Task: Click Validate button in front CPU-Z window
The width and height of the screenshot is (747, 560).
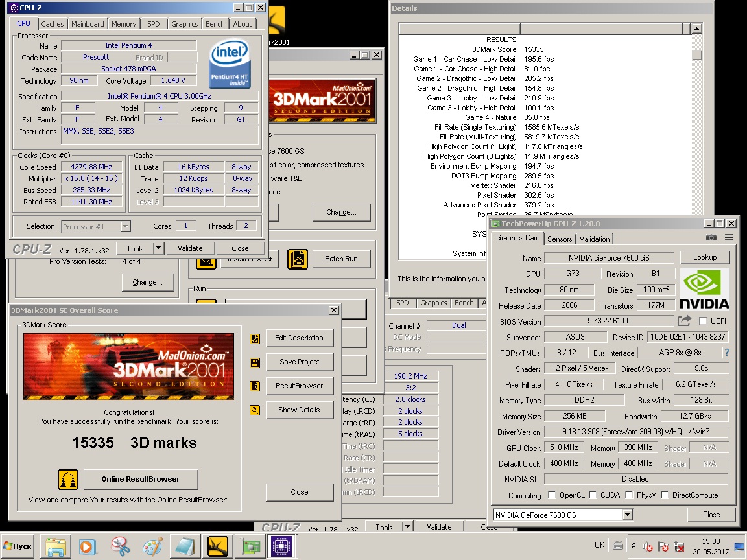Action: pos(190,248)
